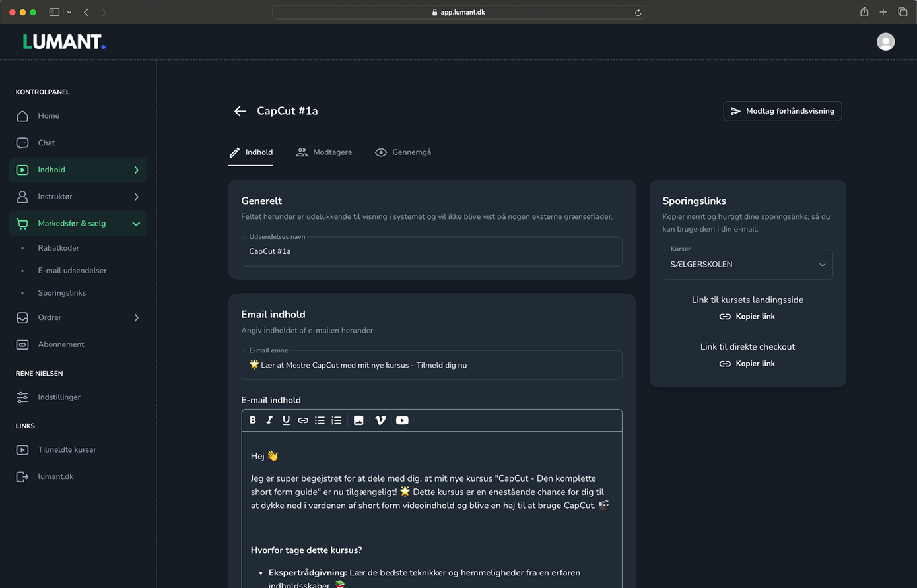The image size is (917, 588).
Task: Insert an image into the email
Action: tap(358, 420)
